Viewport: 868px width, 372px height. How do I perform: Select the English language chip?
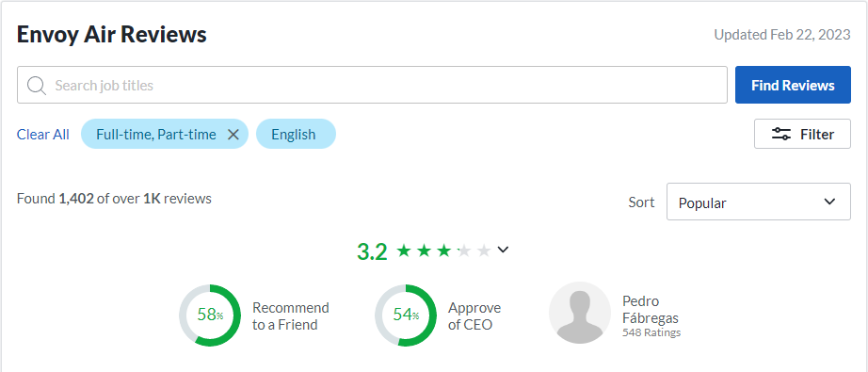coord(296,134)
